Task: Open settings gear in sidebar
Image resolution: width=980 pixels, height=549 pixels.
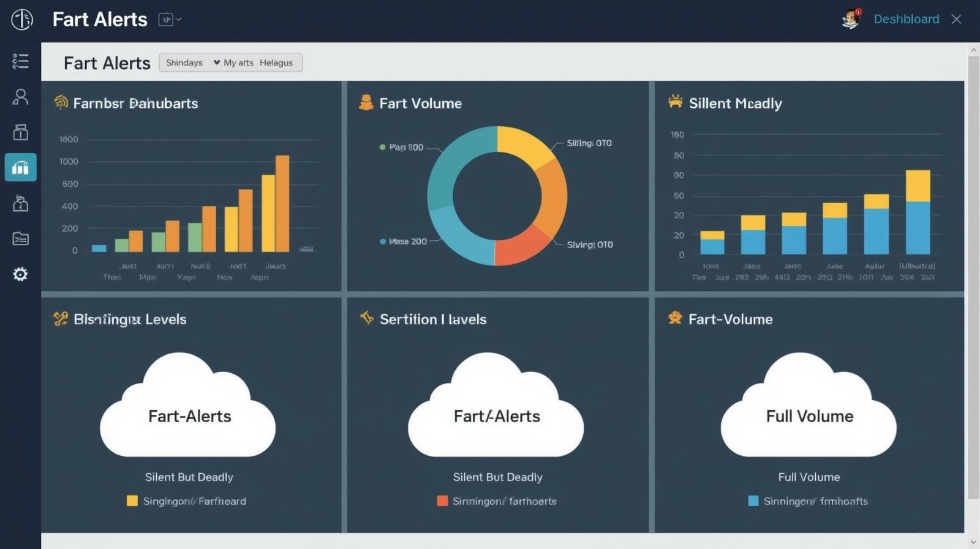Action: [x=20, y=274]
